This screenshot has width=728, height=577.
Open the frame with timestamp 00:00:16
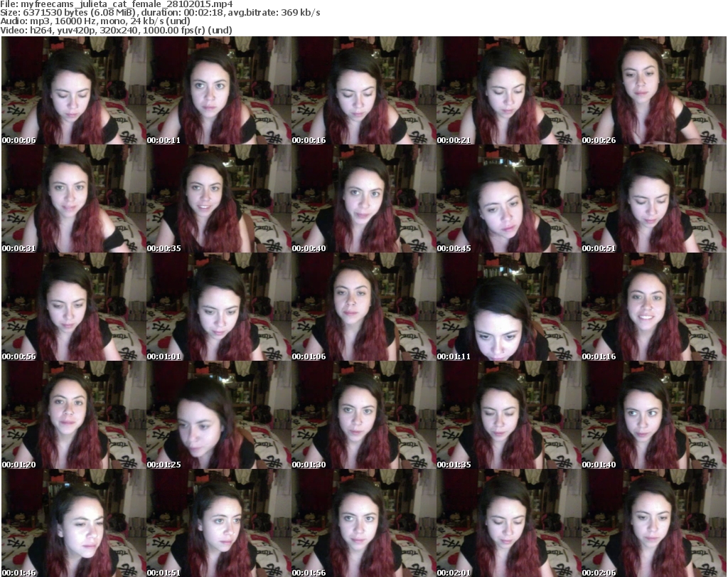point(363,90)
